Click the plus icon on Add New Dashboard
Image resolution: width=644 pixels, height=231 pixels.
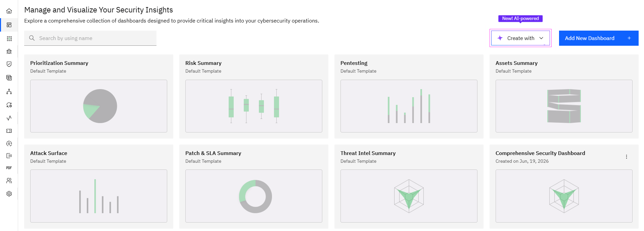[629, 38]
